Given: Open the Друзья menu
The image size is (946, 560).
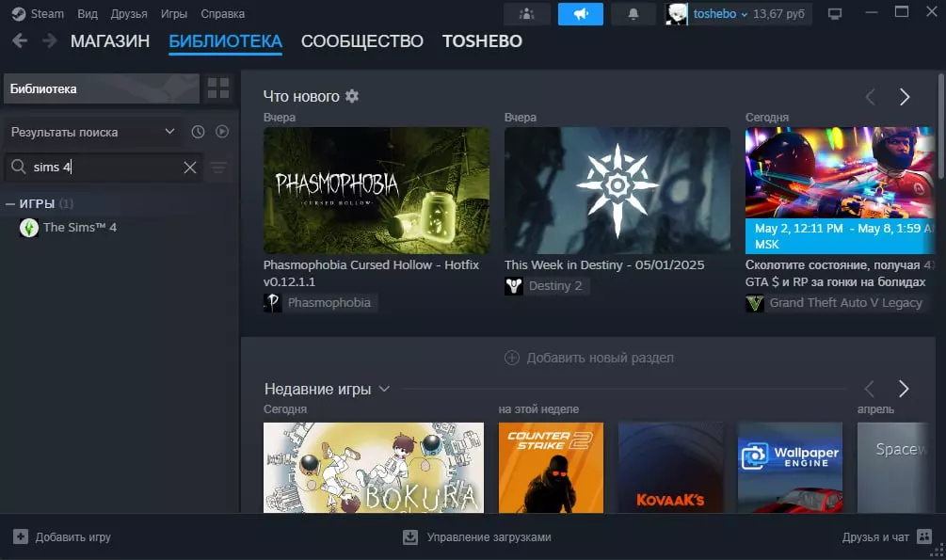Looking at the screenshot, I should pos(129,13).
